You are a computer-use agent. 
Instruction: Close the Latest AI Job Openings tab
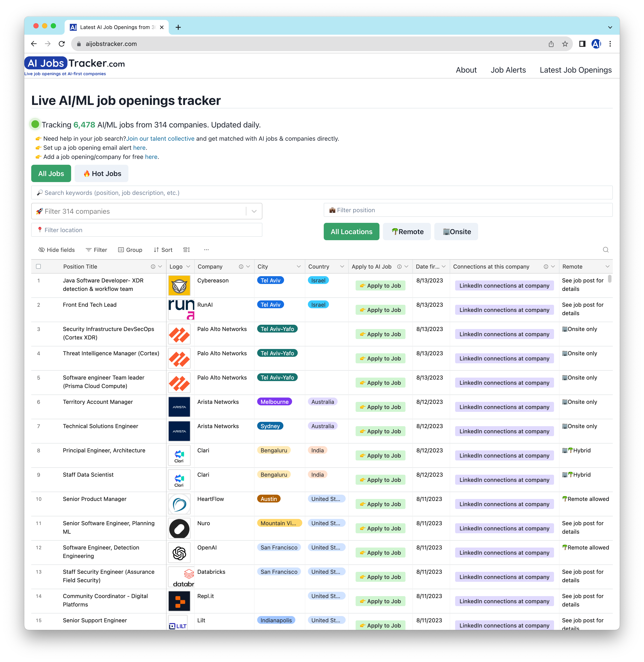click(162, 27)
